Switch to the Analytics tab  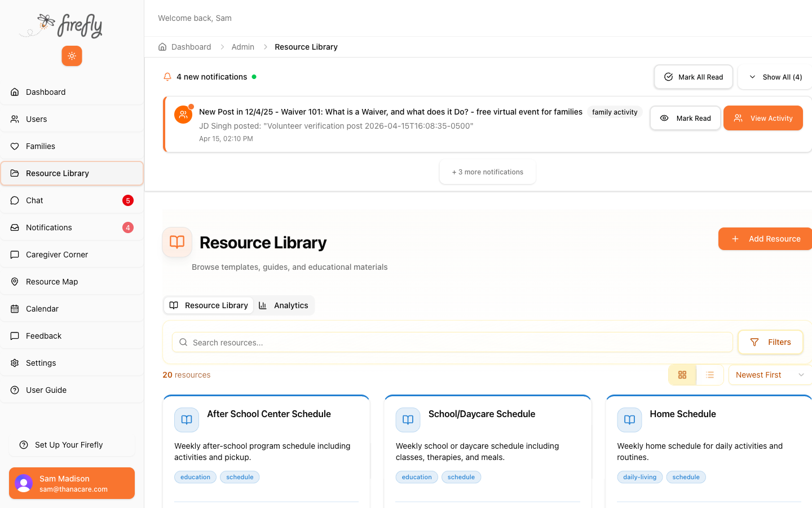(284, 305)
